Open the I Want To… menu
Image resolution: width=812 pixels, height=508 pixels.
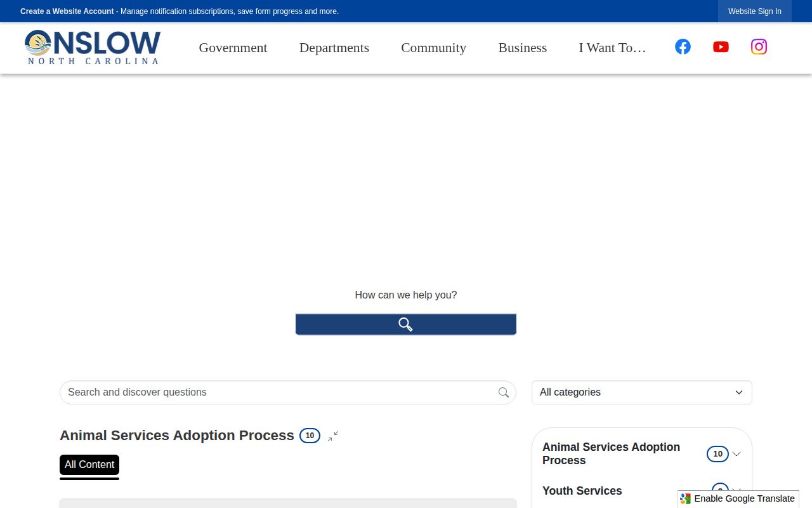coord(612,48)
